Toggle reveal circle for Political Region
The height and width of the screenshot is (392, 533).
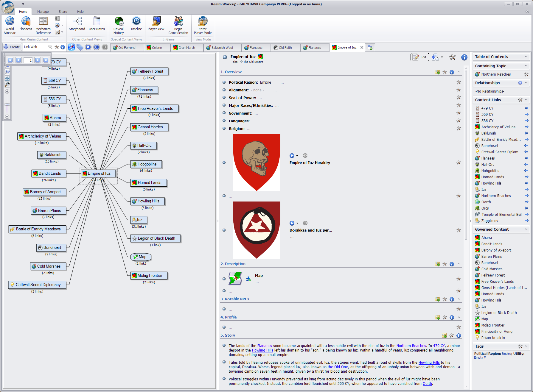coord(224,82)
